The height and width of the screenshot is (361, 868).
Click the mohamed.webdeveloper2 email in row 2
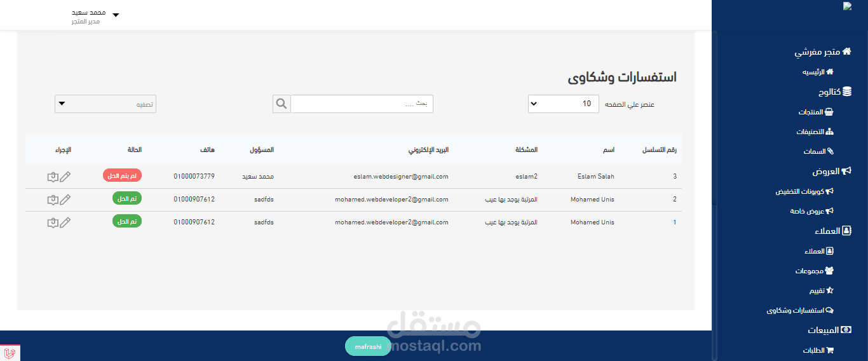[392, 200]
